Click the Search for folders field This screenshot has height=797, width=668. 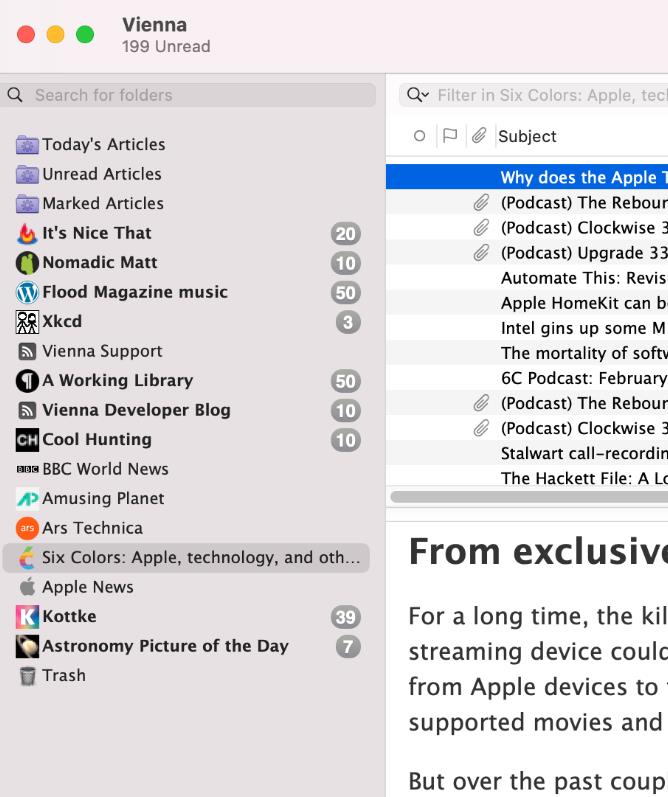188,95
